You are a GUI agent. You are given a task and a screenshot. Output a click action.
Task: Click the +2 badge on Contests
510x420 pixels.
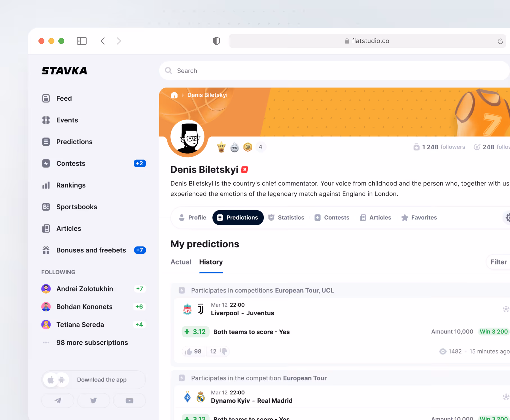(x=140, y=163)
